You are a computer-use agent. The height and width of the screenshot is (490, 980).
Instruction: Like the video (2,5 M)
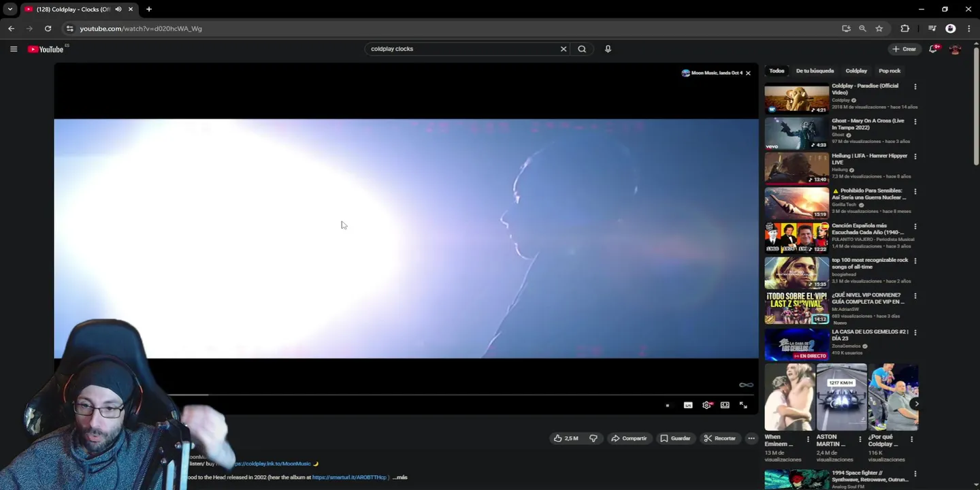566,438
